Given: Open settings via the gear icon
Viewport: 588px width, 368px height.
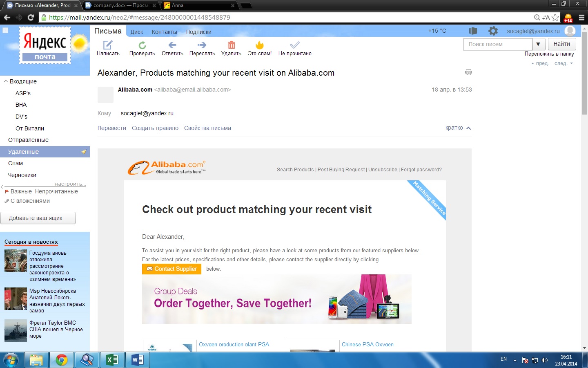Looking at the screenshot, I should point(493,31).
